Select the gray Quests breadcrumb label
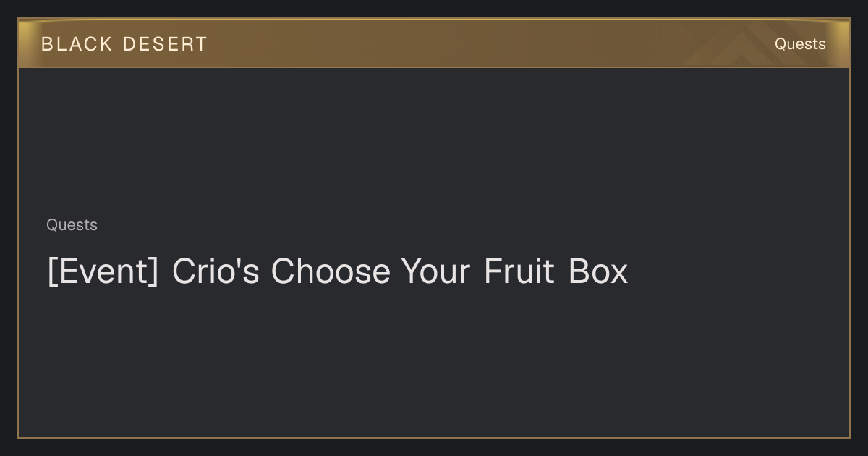This screenshot has height=456, width=868. pyautogui.click(x=72, y=225)
